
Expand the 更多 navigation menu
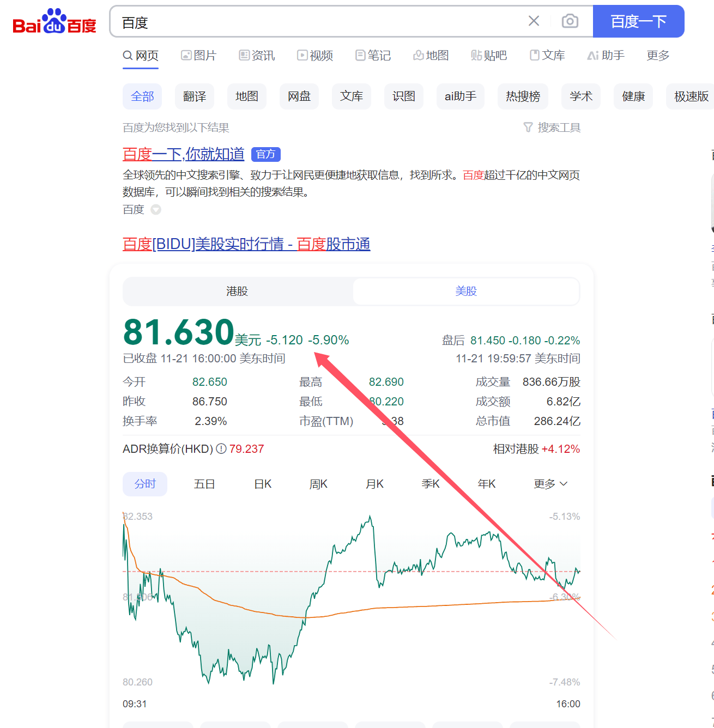coord(658,56)
